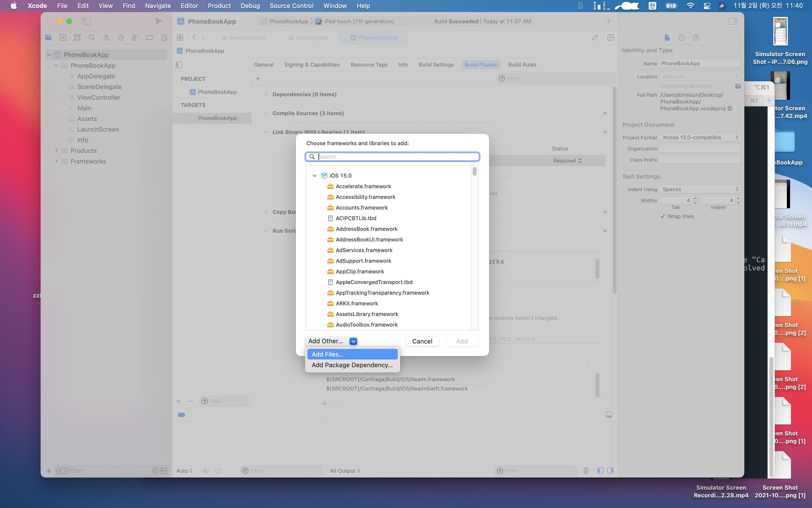Open the Source Control menu

pyautogui.click(x=291, y=6)
